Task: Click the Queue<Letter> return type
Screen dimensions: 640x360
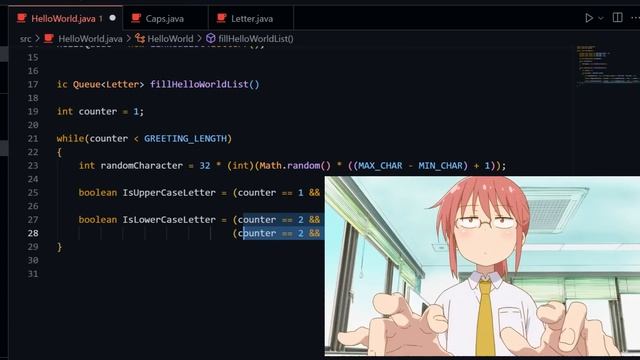Action: (109, 84)
